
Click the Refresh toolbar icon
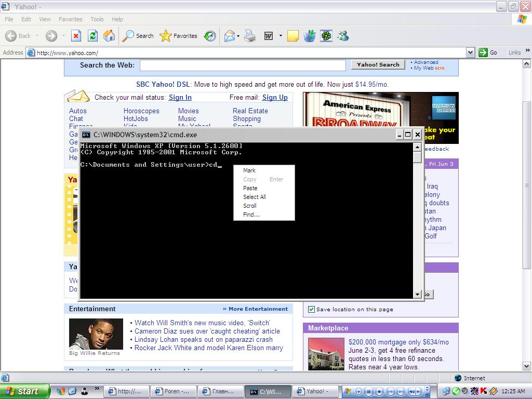coord(92,36)
